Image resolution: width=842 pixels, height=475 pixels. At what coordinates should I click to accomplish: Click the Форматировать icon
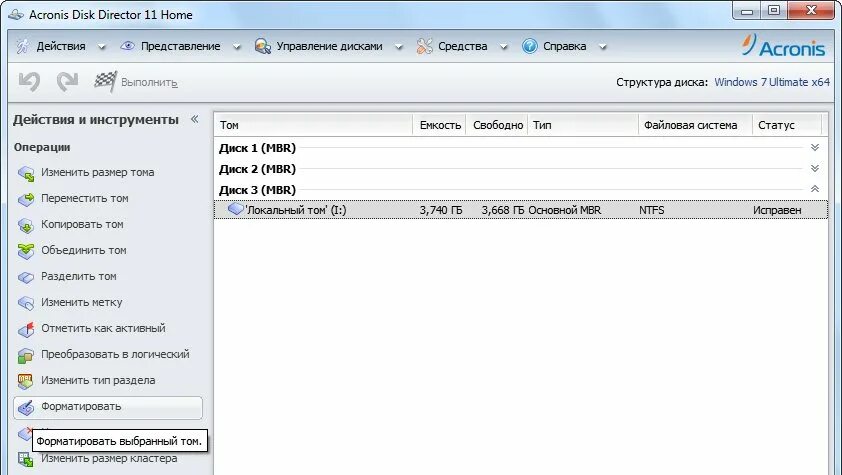tap(26, 407)
